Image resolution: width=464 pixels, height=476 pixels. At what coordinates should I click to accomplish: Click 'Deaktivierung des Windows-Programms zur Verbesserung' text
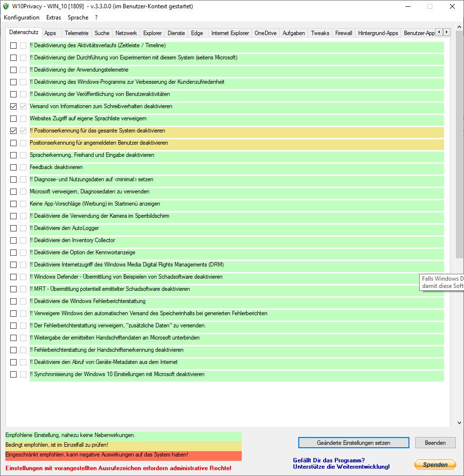tap(127, 82)
